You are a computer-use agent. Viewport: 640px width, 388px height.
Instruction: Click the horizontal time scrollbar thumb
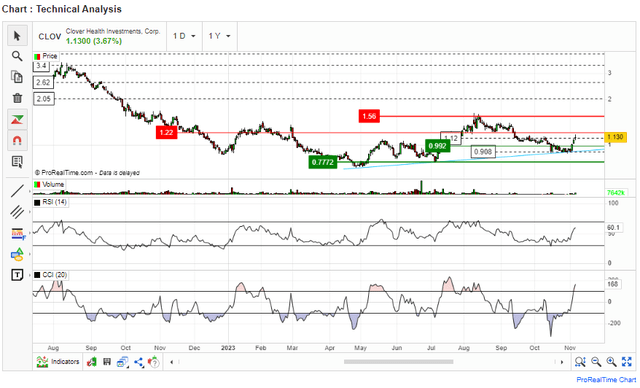(399, 362)
